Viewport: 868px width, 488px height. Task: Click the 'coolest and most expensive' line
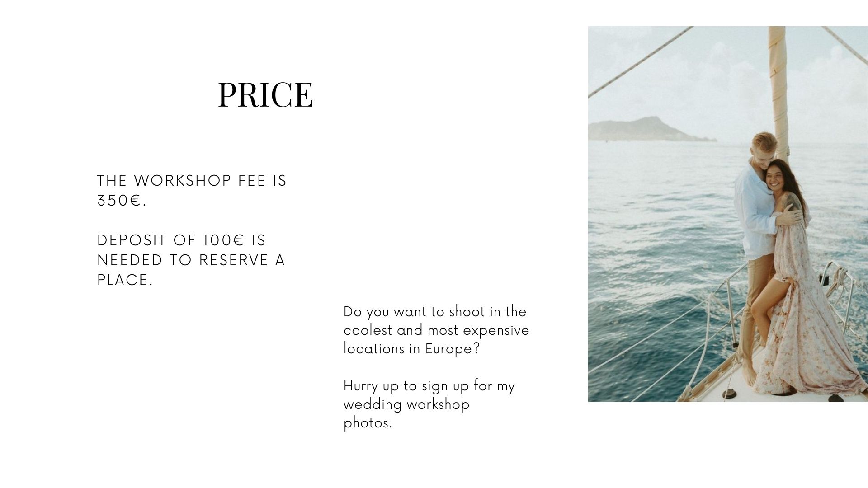point(436,330)
